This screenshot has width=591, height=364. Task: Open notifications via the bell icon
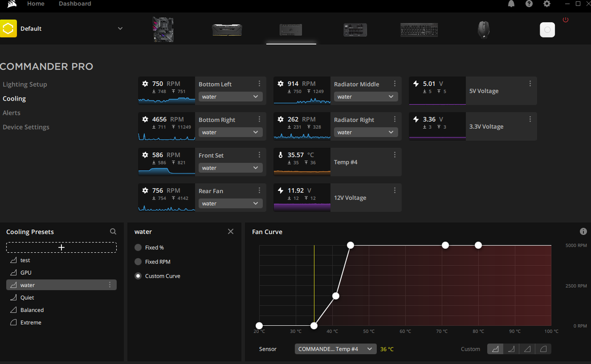point(511,4)
